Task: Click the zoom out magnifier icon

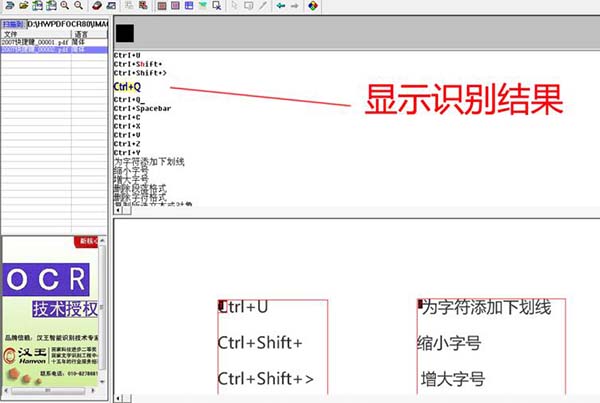Action: point(77,6)
